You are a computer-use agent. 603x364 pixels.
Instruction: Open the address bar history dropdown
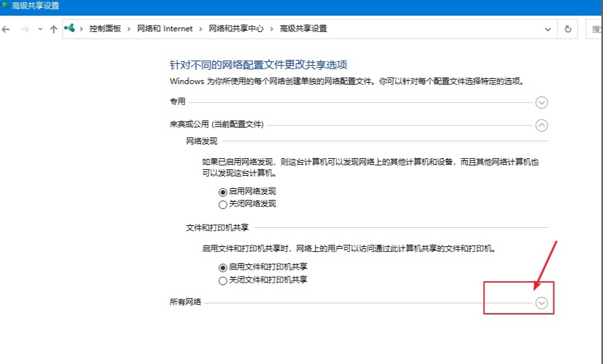coord(548,29)
